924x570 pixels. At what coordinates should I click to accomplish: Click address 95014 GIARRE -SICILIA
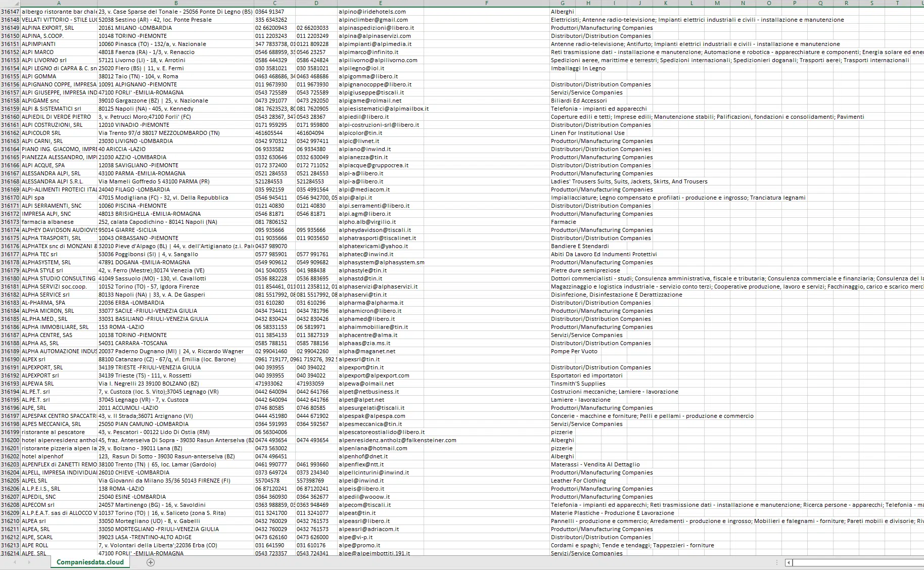175,230
